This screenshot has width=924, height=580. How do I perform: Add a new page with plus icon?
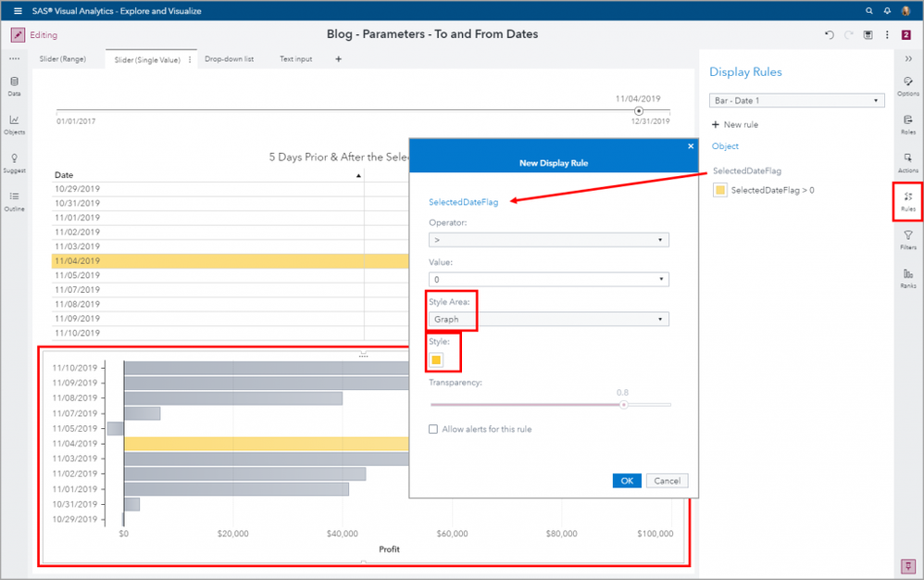338,59
